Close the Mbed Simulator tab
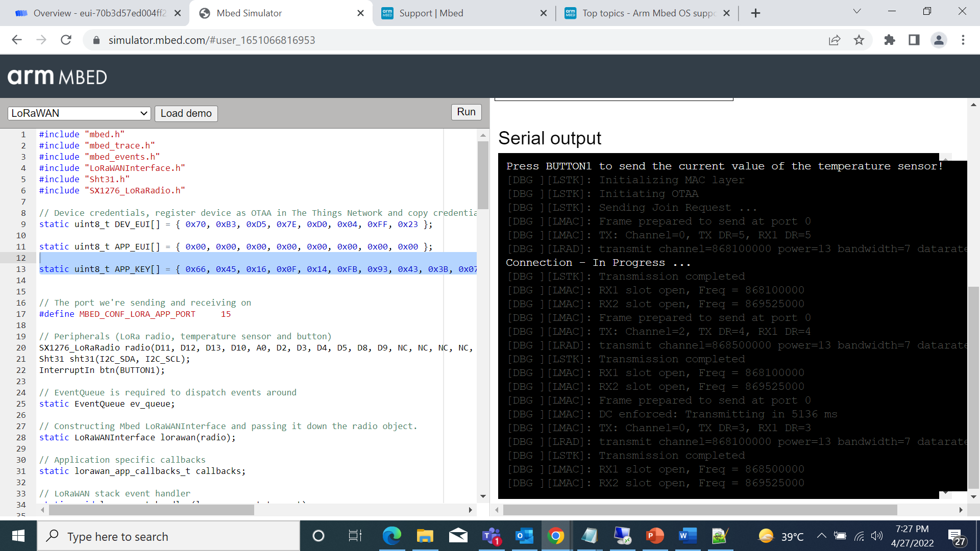Screen dimensions: 980x551 click(x=360, y=13)
